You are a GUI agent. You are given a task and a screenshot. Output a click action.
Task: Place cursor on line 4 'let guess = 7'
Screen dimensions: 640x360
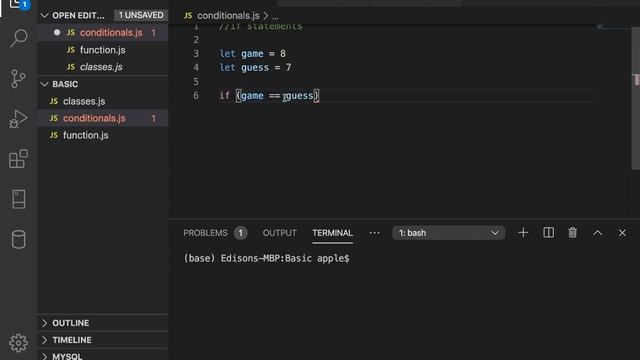pyautogui.click(x=256, y=67)
